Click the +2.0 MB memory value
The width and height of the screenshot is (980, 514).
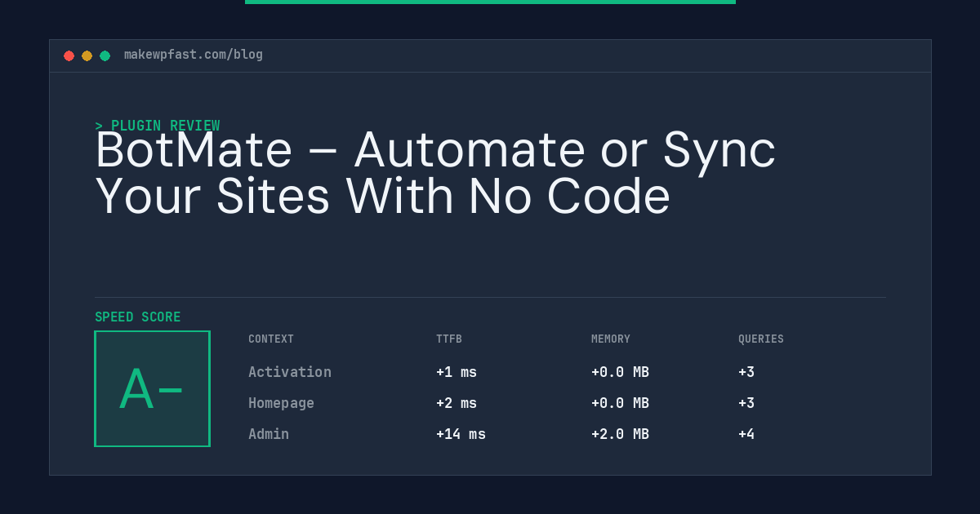620,434
